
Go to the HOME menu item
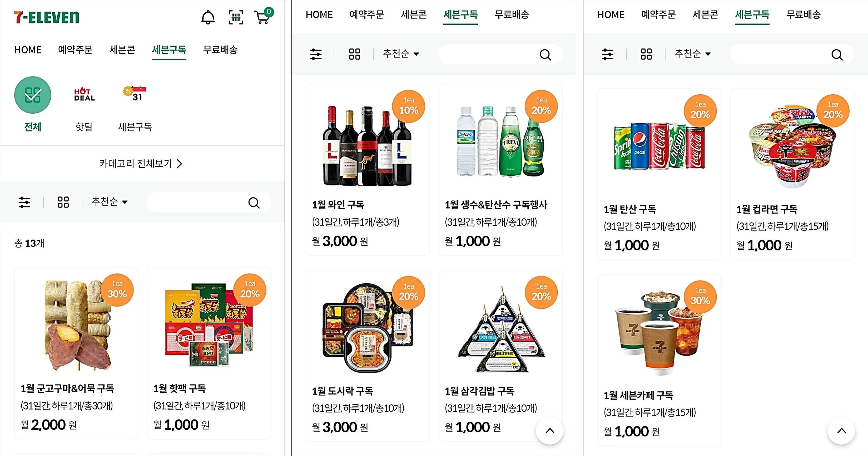(28, 50)
